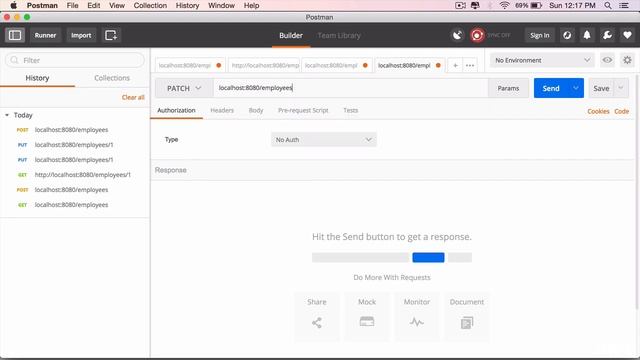Switch to Collections sidebar tab

click(x=112, y=78)
